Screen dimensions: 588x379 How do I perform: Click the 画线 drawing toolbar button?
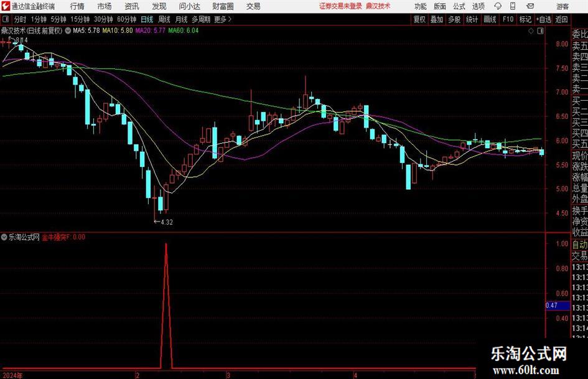tap(490, 19)
